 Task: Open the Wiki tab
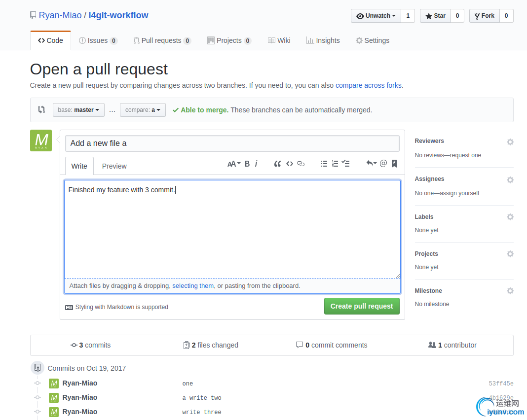(279, 40)
